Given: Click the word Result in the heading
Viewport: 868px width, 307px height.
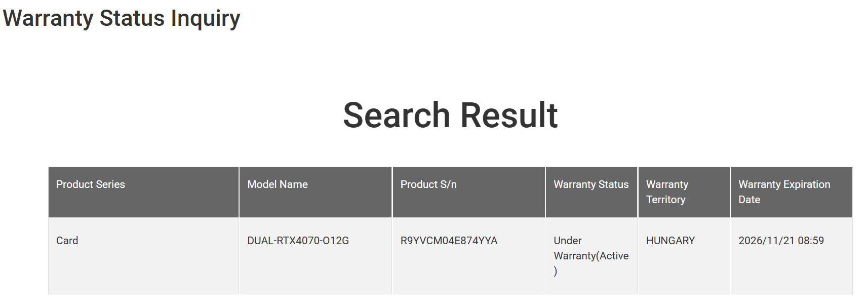Looking at the screenshot, I should [x=509, y=115].
